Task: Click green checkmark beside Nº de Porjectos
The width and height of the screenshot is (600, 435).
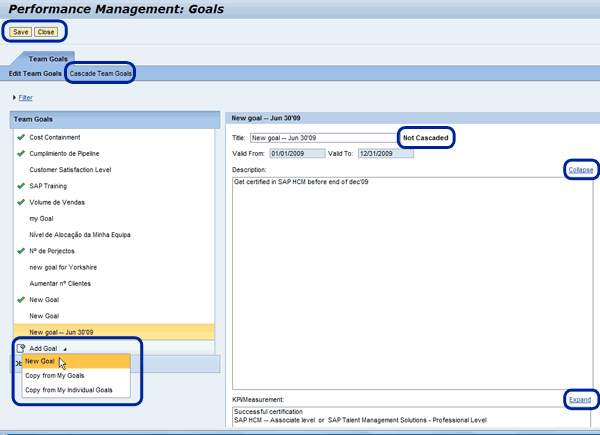Action: pyautogui.click(x=21, y=250)
